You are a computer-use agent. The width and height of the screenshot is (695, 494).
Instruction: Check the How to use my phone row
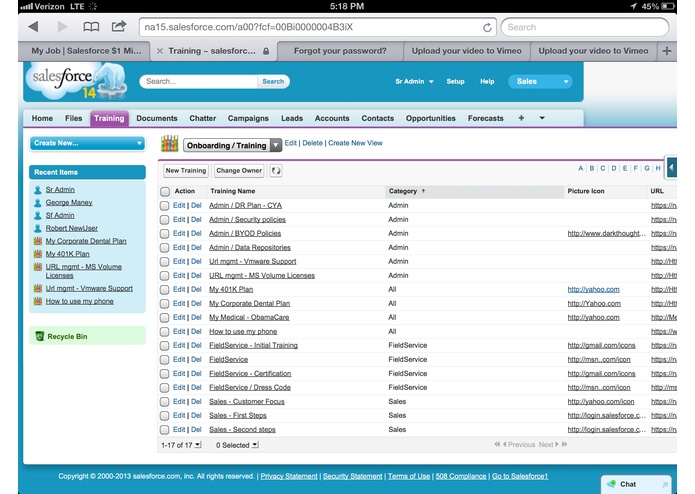(164, 332)
